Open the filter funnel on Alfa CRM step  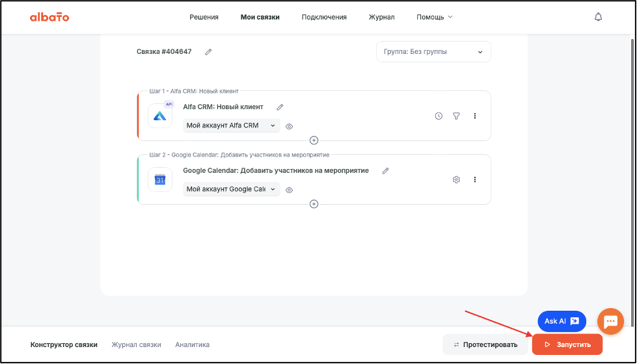coord(456,116)
